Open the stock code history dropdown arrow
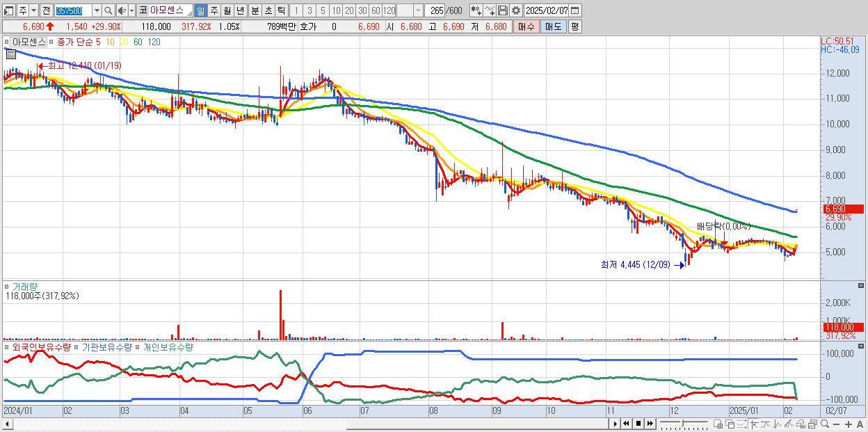Image resolution: width=868 pixels, height=432 pixels. [97, 10]
